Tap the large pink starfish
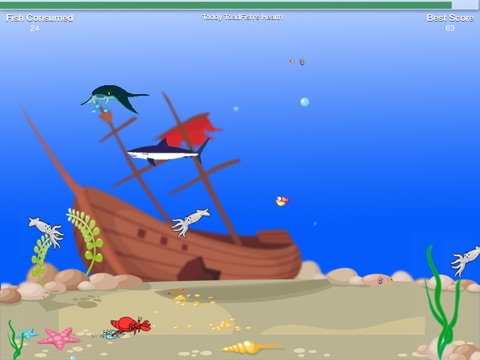The height and width of the screenshot is (360, 480). [x=59, y=338]
